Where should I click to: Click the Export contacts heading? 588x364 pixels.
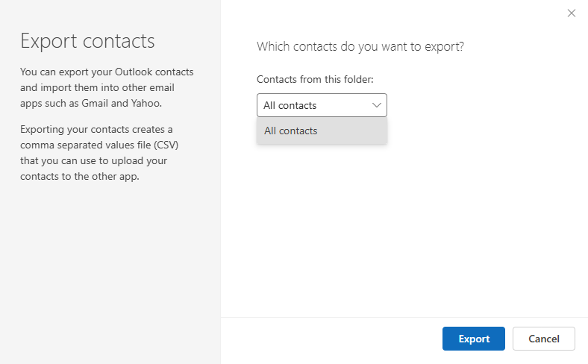coord(87,40)
